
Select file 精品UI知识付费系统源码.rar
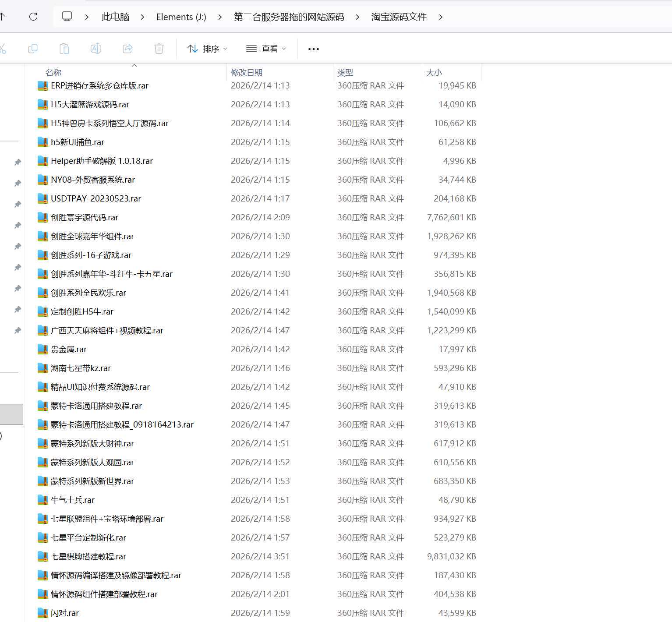pos(100,387)
